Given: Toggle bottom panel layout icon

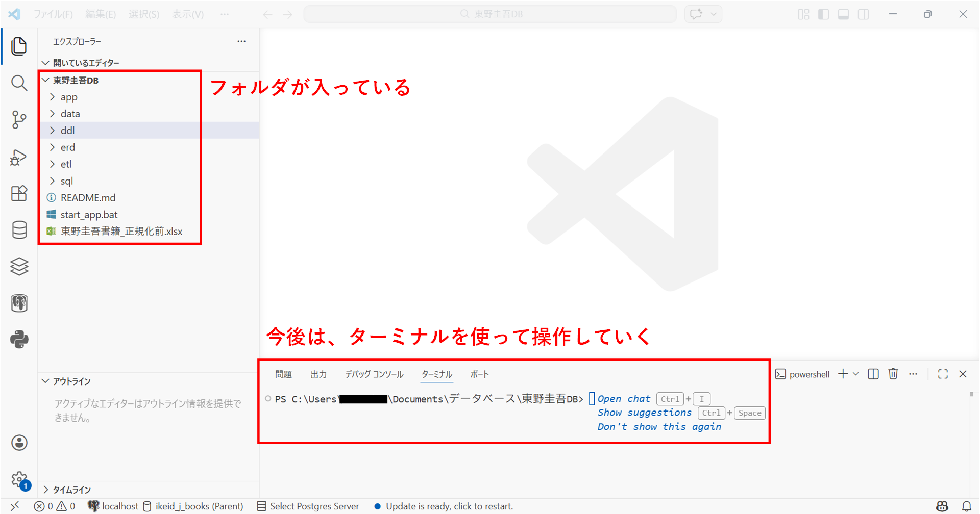Looking at the screenshot, I should coord(843,14).
